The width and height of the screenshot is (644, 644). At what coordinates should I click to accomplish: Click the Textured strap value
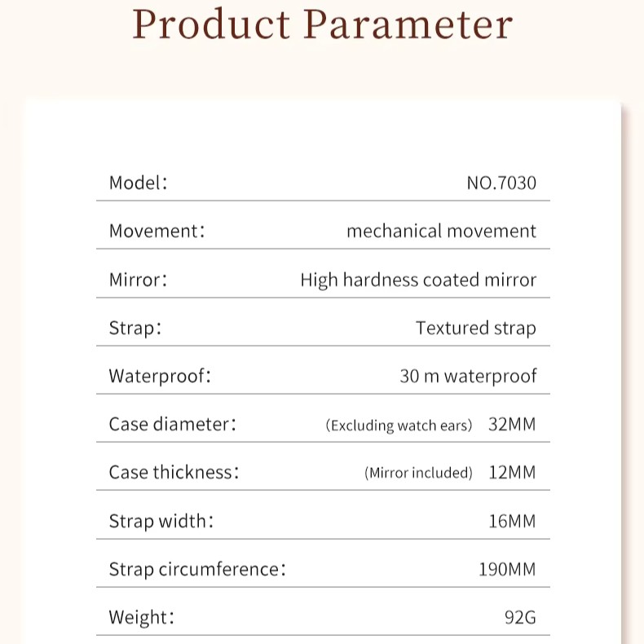[x=476, y=329]
